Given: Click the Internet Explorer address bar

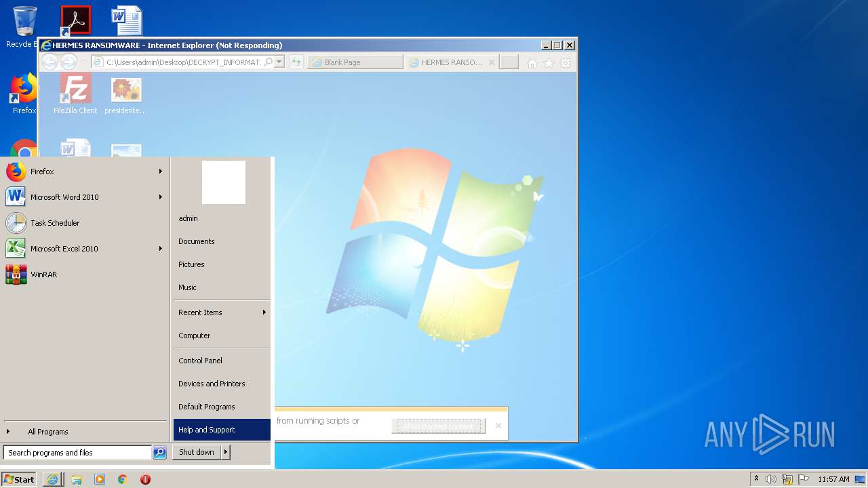Looking at the screenshot, I should (x=183, y=62).
